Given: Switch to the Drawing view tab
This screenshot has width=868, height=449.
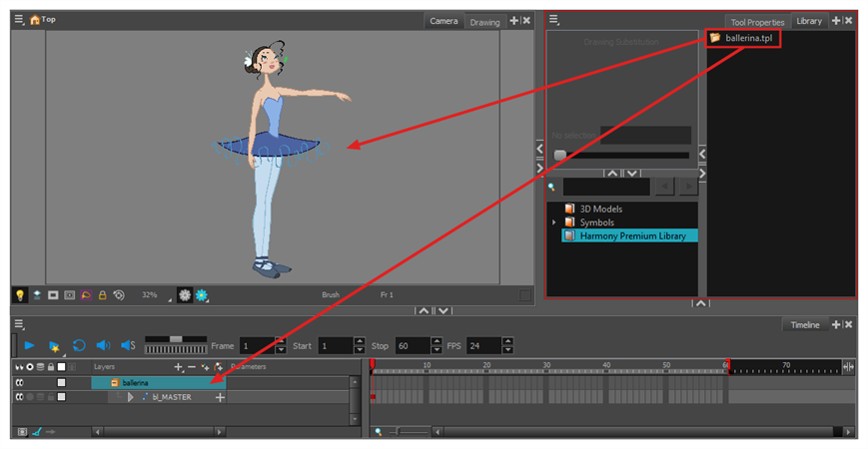Looking at the screenshot, I should pos(484,22).
